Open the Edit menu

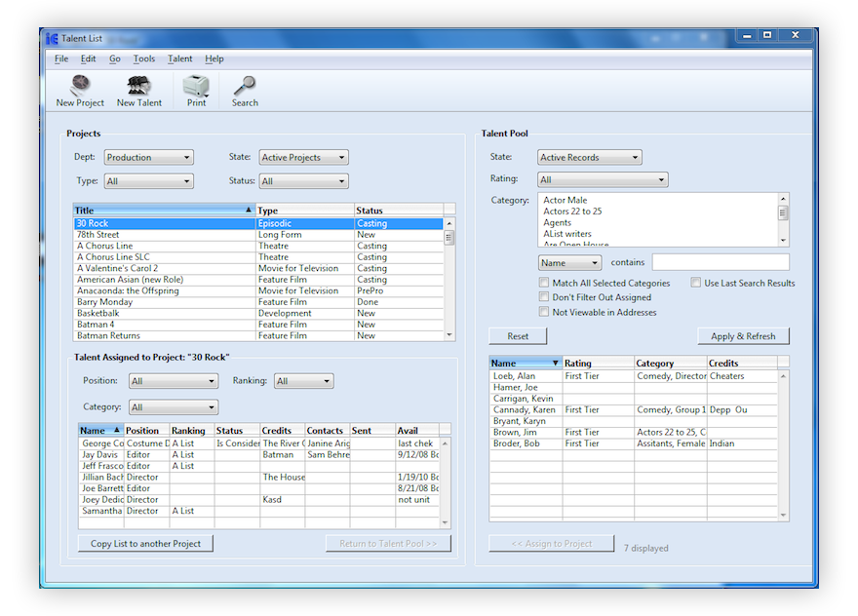[x=88, y=58]
